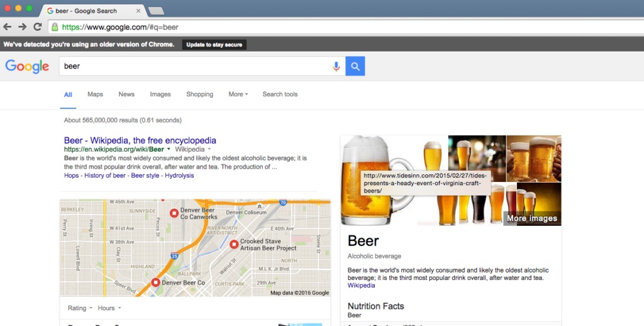Click the Beer knowledge panel title
The width and height of the screenshot is (644, 326).
(363, 241)
